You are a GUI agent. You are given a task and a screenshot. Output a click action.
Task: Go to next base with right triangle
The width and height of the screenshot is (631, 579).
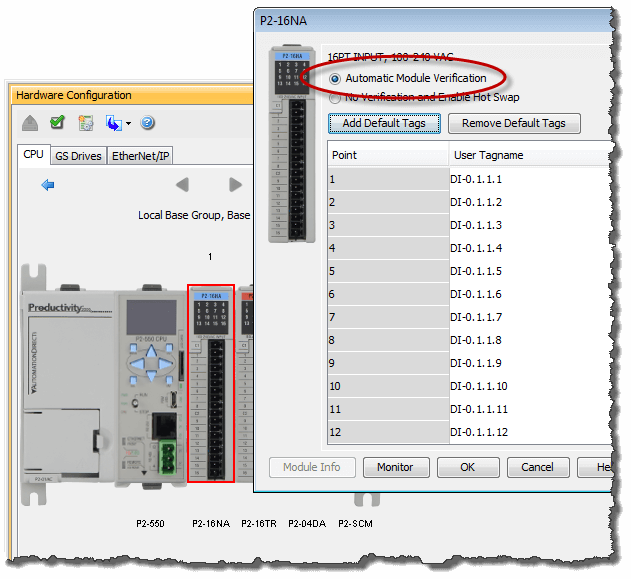235,185
